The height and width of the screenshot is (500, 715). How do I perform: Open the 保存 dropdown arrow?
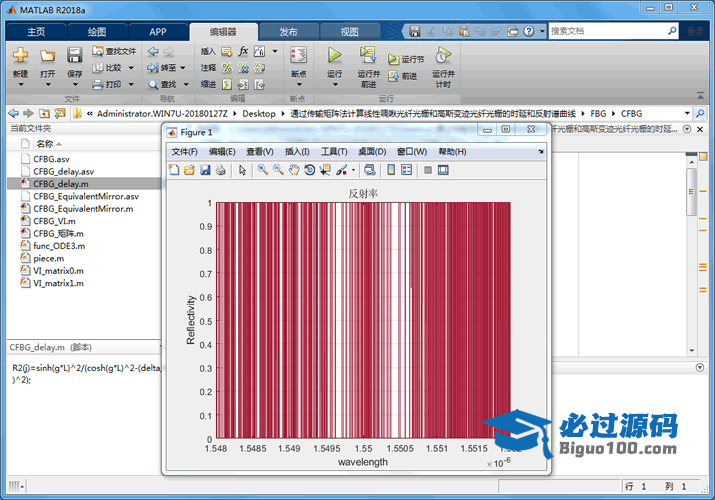[75, 85]
